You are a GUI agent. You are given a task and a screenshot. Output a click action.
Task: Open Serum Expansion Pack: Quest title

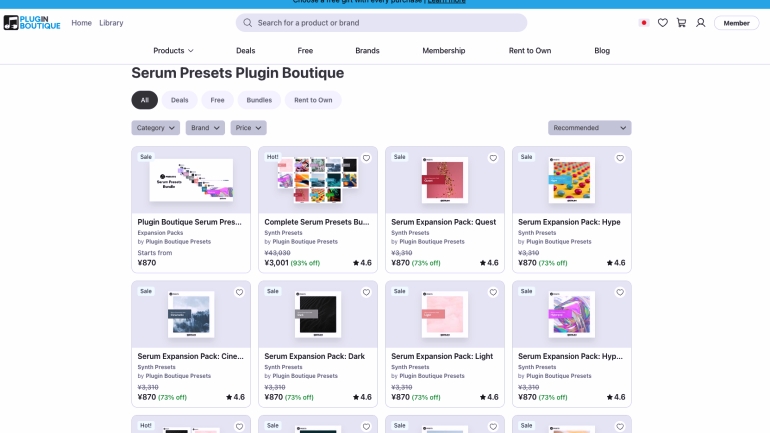click(x=443, y=222)
